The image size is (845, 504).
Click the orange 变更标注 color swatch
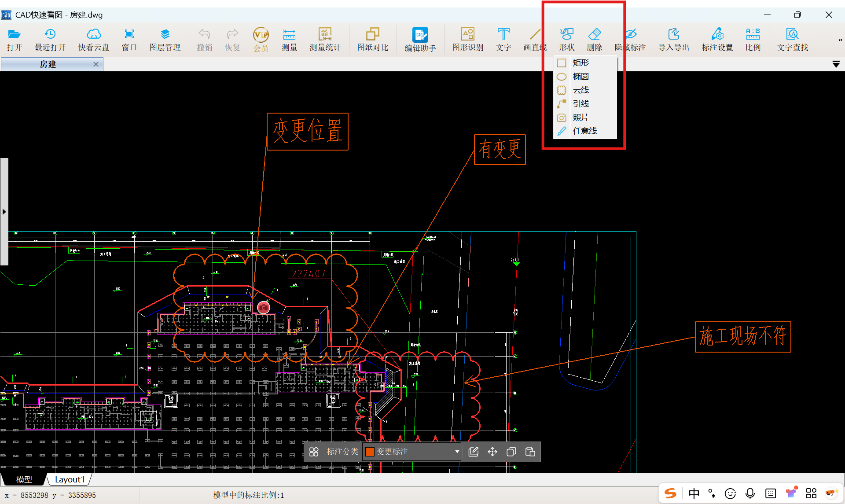[x=370, y=452]
